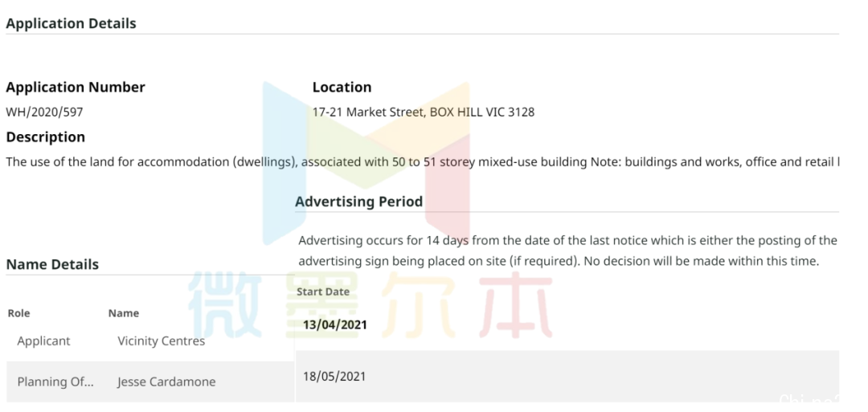Image resolution: width=868 pixels, height=412 pixels.
Task: Select the Planning Officer row Jesse Cardamone
Action: pos(150,381)
